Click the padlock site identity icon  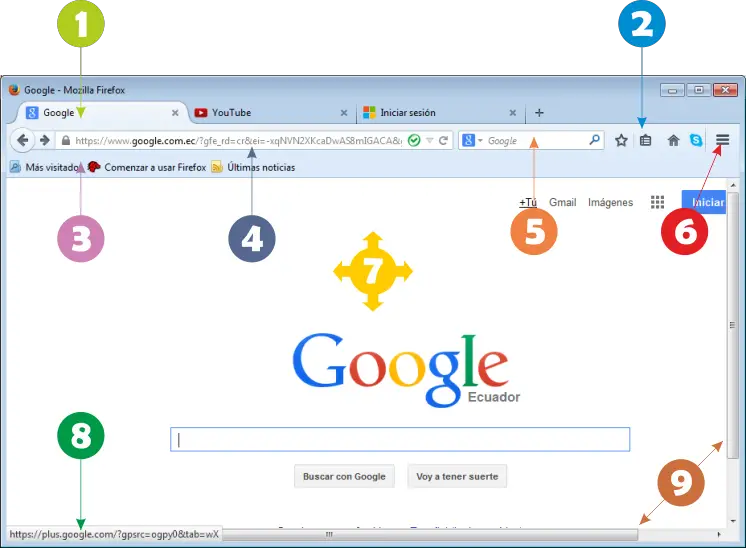(x=66, y=140)
